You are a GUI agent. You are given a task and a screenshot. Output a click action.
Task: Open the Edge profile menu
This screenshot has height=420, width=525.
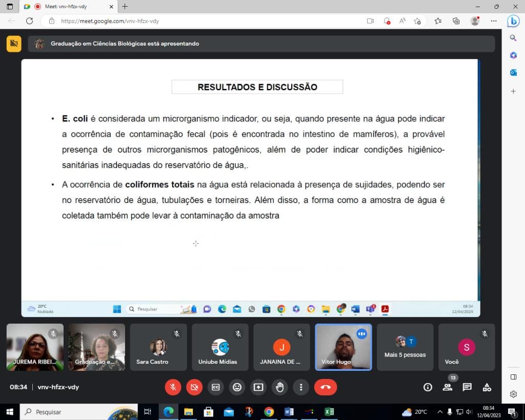475,21
